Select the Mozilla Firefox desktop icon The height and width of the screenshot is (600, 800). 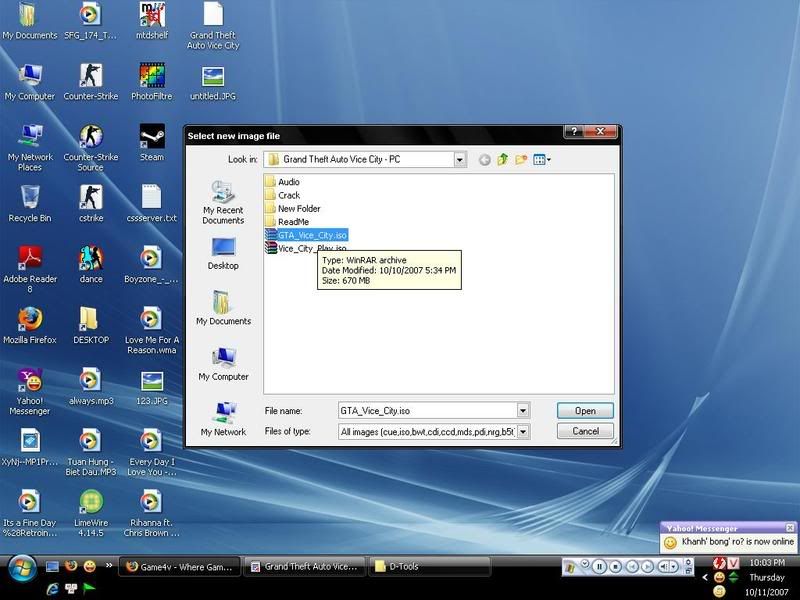(30, 326)
